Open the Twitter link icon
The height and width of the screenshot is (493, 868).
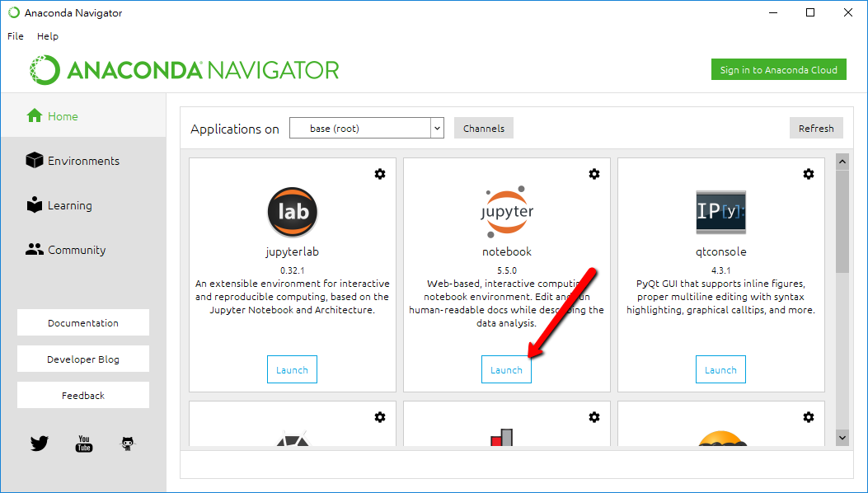click(x=40, y=444)
